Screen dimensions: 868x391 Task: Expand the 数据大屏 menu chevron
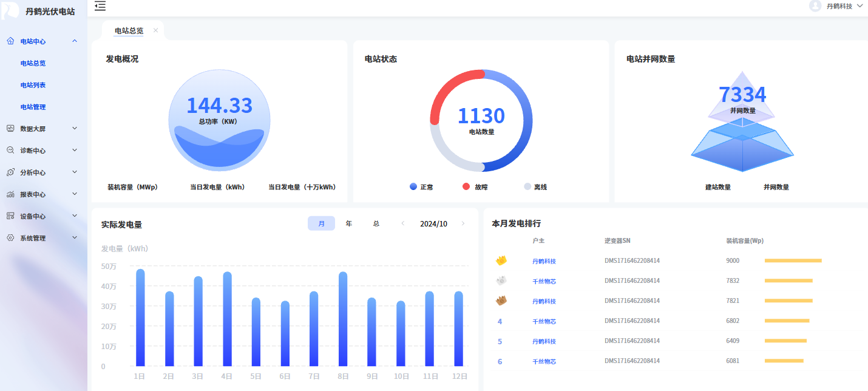coord(75,129)
